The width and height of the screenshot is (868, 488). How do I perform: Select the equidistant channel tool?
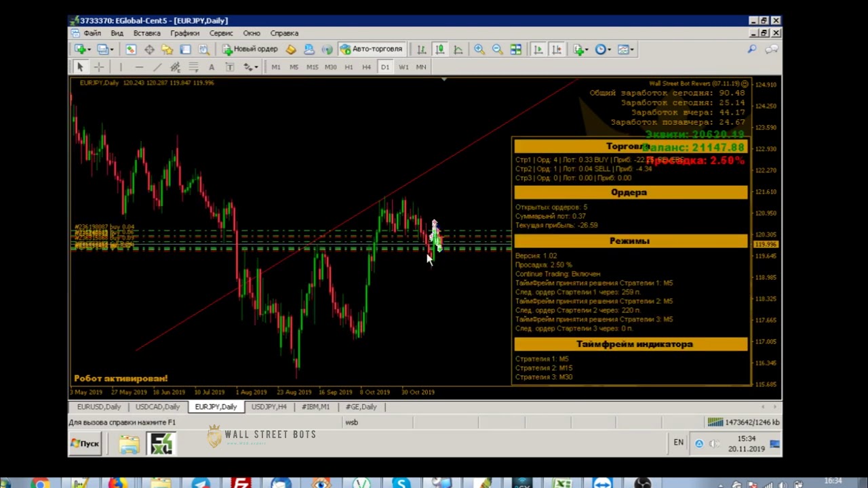pyautogui.click(x=175, y=67)
